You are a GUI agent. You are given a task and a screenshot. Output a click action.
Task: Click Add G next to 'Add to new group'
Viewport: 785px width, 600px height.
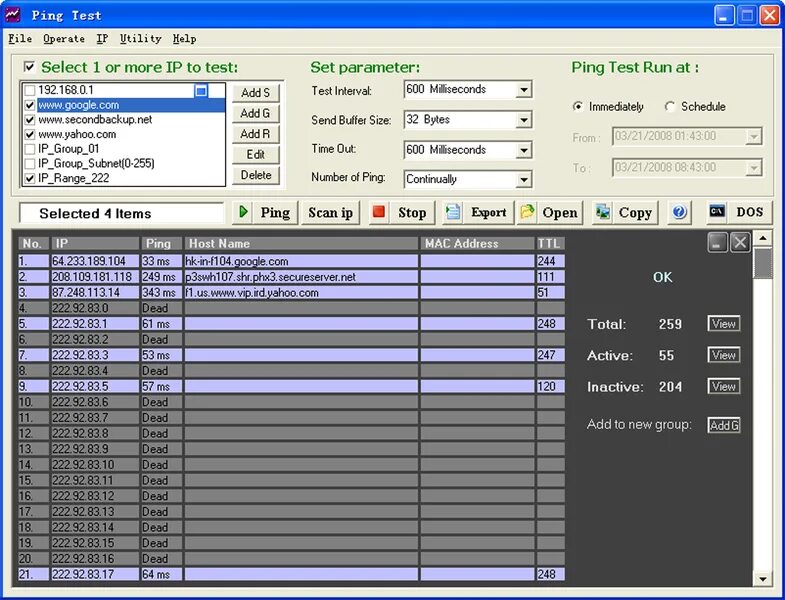pos(724,425)
